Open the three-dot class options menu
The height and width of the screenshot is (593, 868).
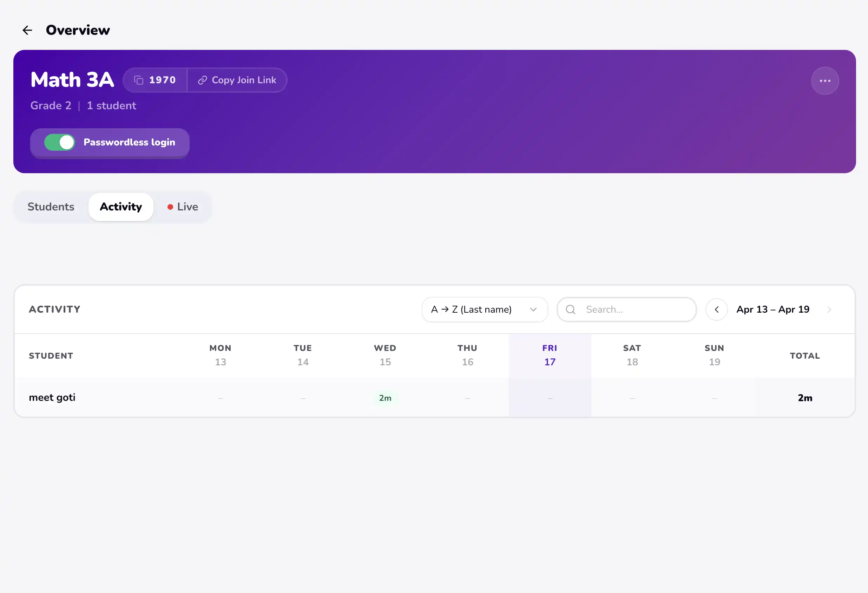(825, 81)
